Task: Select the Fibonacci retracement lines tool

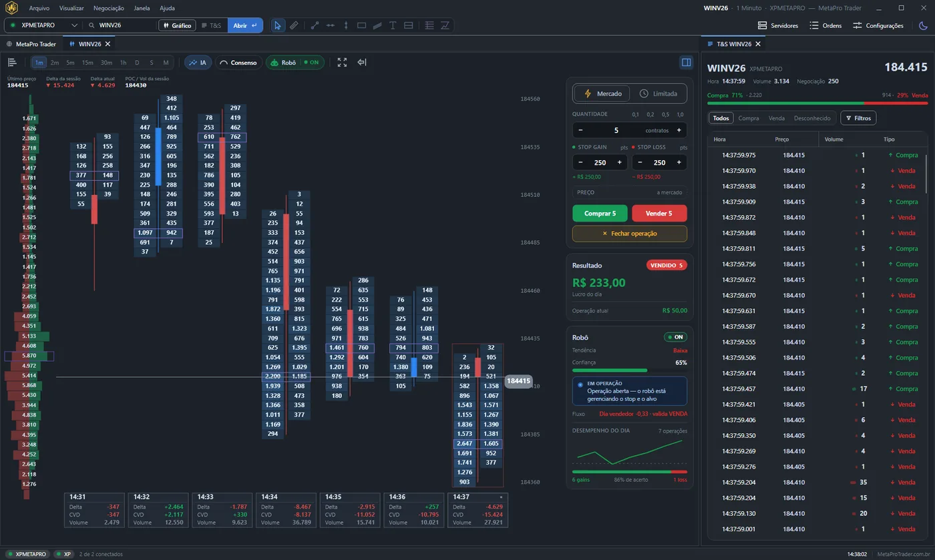Action: 429,25
